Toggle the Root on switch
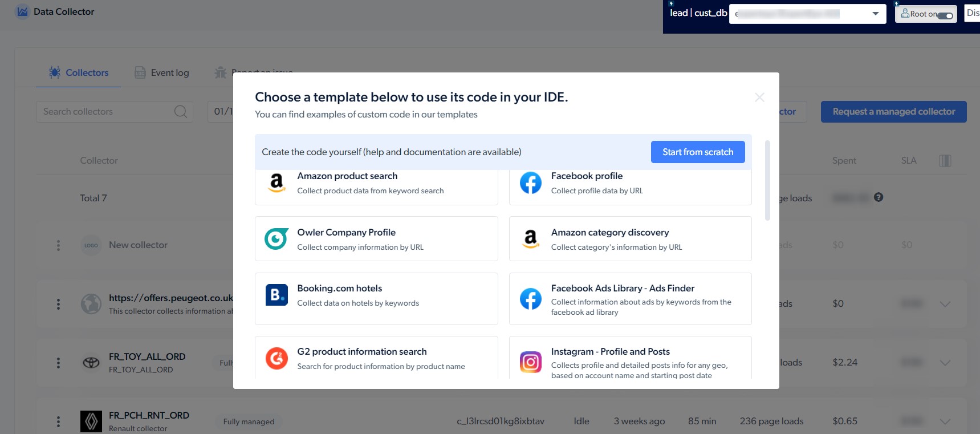This screenshot has width=980, height=434. pos(945,15)
